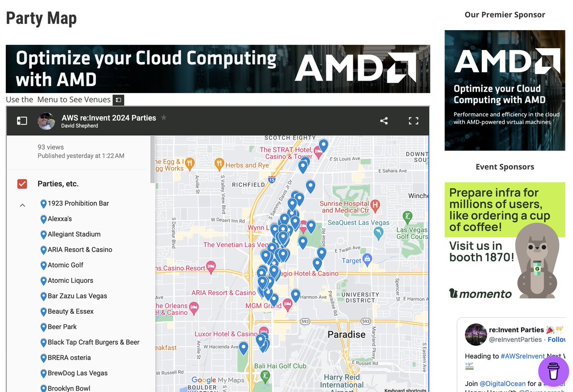573x392 pixels.
Task: Star the AWS re:Invent 2024 Parties map
Action: (x=164, y=117)
